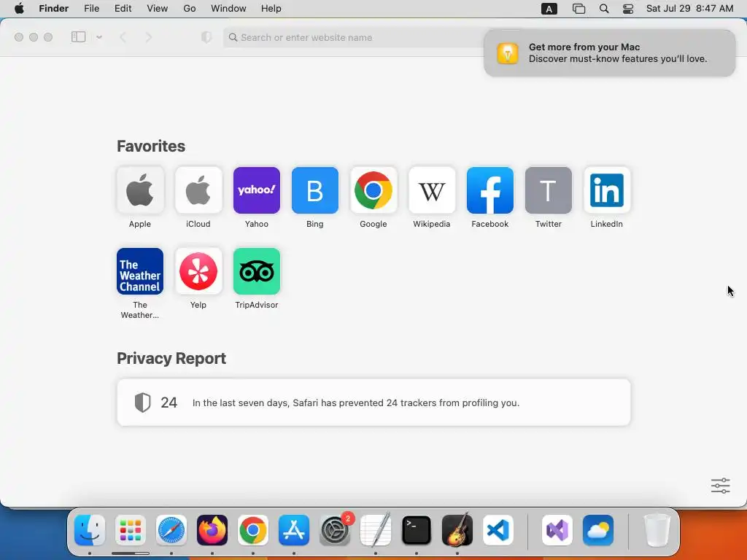Open Spotlight search in menu bar
747x560 pixels.
[604, 9]
